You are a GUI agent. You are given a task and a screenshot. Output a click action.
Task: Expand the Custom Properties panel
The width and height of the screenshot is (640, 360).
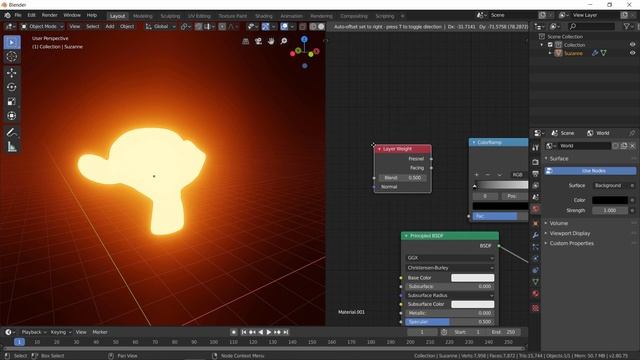tap(571, 243)
